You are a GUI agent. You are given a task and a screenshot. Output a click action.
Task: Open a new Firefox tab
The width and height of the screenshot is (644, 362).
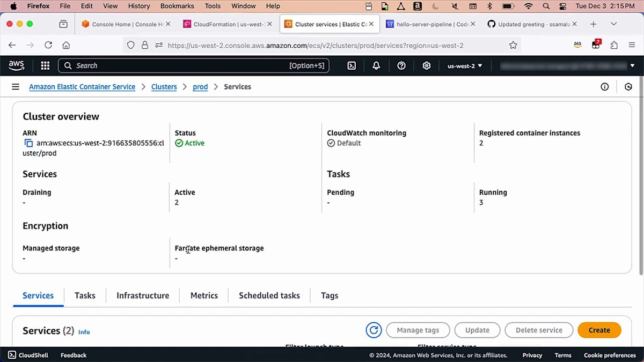[x=593, y=24]
